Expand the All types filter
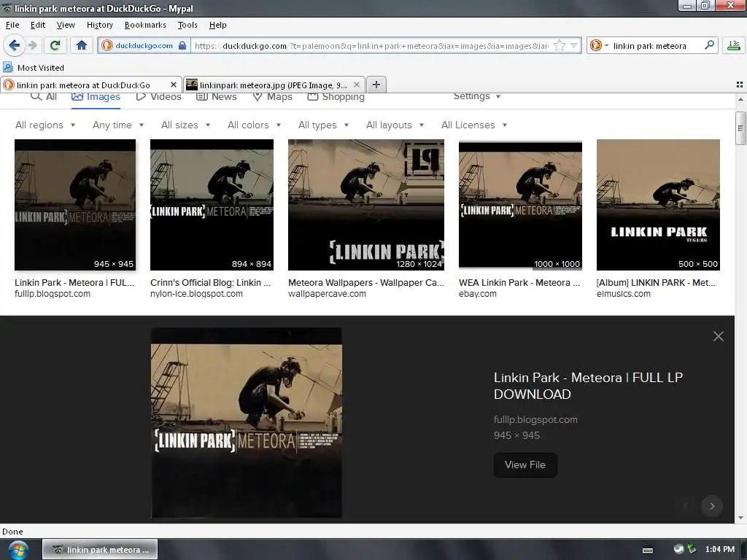The height and width of the screenshot is (560, 747). click(323, 125)
